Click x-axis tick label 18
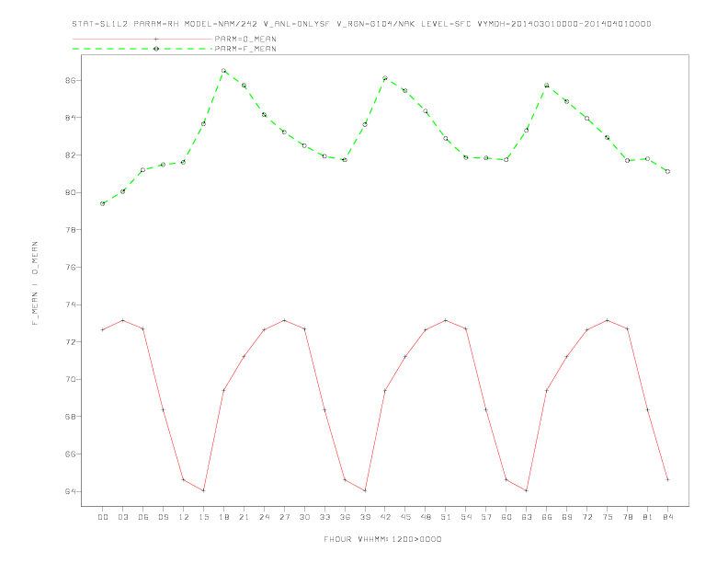This screenshot has height=563, width=728. pyautogui.click(x=223, y=517)
